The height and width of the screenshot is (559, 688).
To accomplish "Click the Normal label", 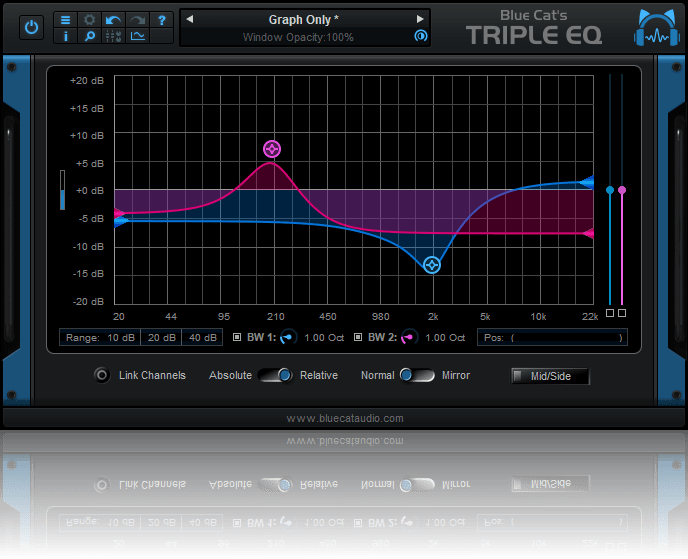I will 377,376.
